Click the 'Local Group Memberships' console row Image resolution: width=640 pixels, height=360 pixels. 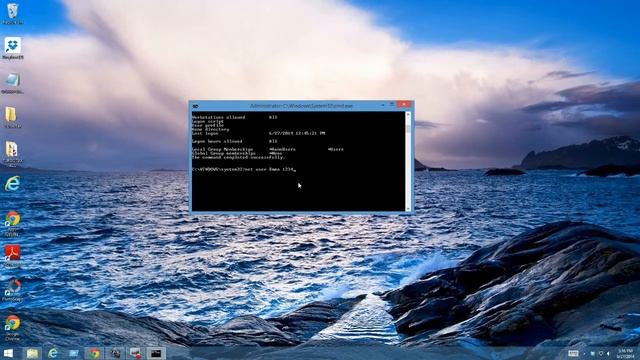pyautogui.click(x=268, y=149)
